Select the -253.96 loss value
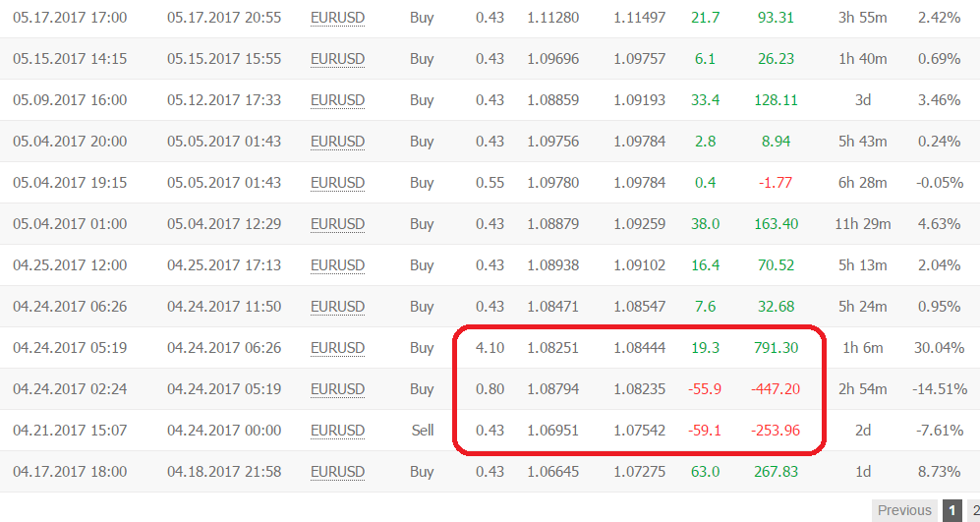This screenshot has width=980, height=522. [775, 431]
